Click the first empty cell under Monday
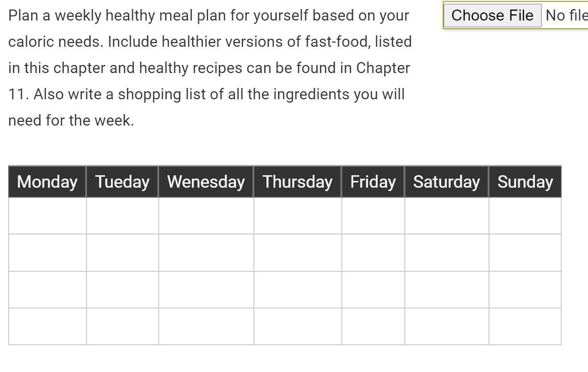Screen dimensions: 588x372 click(x=46, y=215)
